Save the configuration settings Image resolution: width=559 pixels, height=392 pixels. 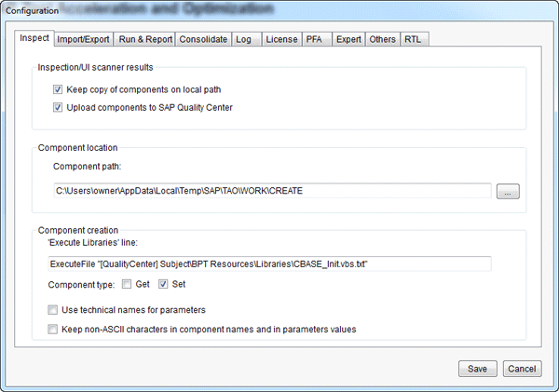pos(477,369)
